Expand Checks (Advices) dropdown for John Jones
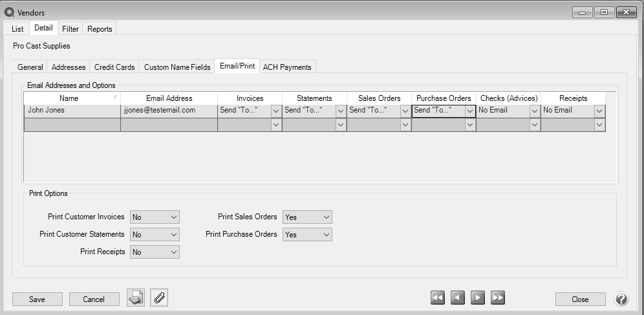 click(535, 111)
